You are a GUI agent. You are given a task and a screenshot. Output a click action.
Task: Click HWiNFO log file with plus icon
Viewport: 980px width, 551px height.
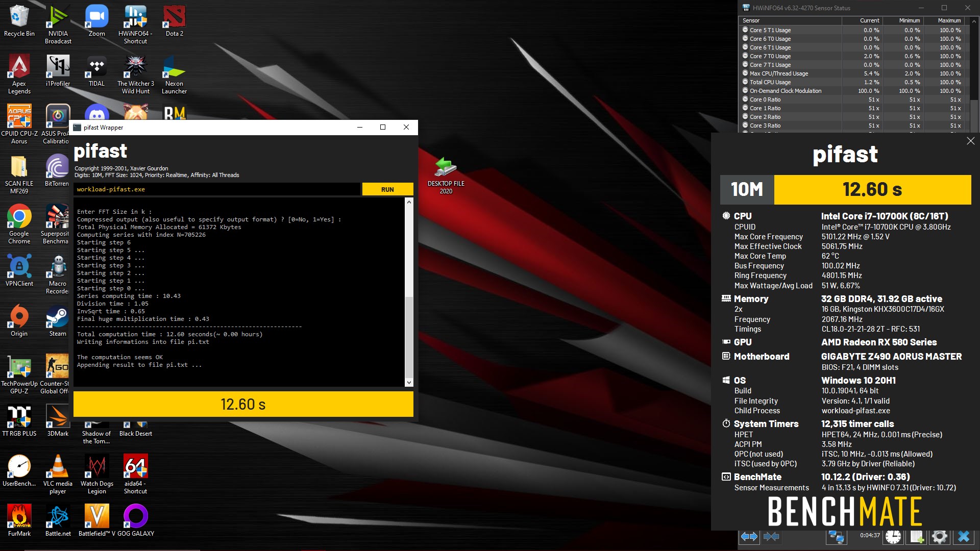pos(917,536)
